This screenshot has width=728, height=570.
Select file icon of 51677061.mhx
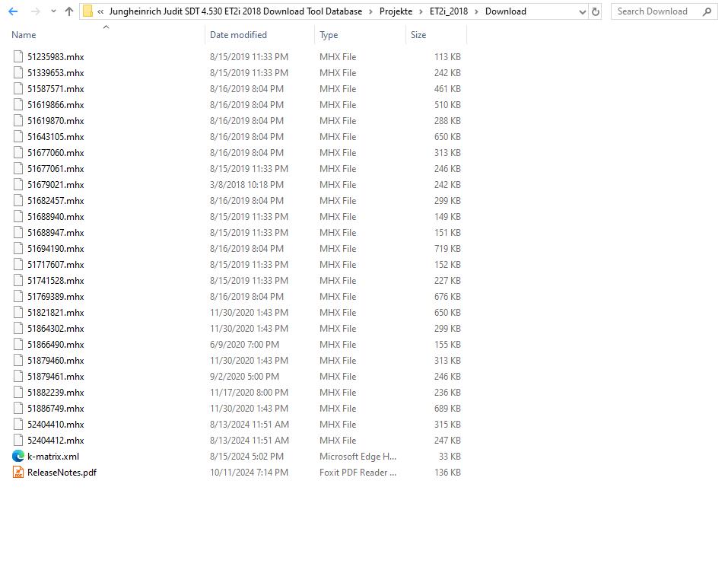click(18, 169)
